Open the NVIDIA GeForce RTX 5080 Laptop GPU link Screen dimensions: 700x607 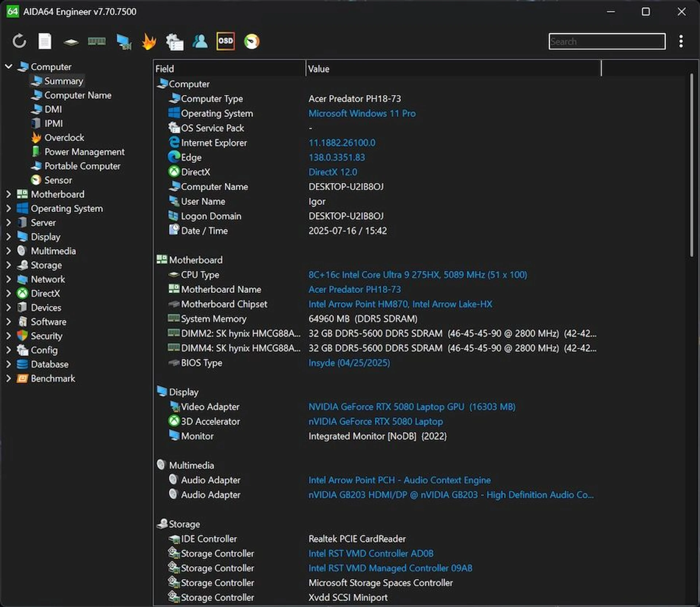412,407
